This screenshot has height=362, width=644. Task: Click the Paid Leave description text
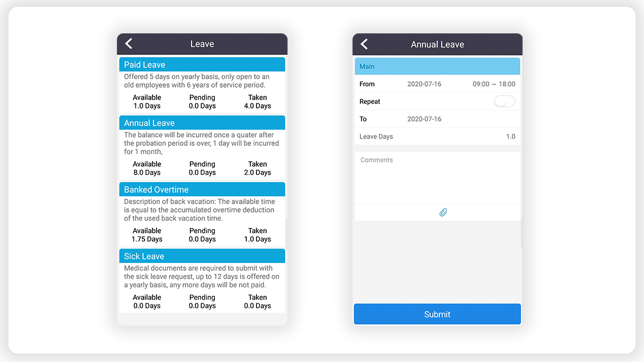197,81
